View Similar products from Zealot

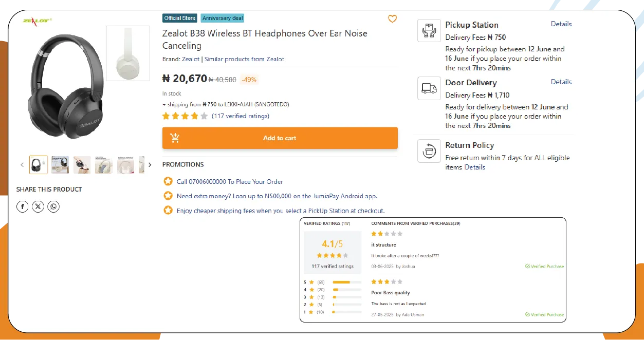(x=244, y=59)
